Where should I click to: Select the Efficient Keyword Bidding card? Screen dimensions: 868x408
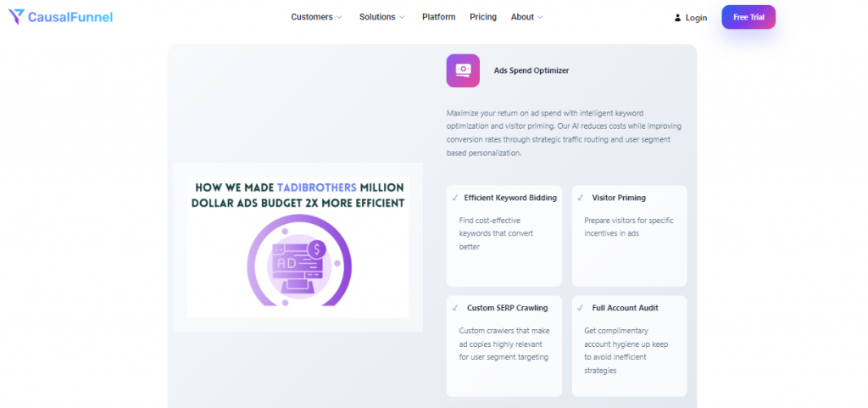504,236
